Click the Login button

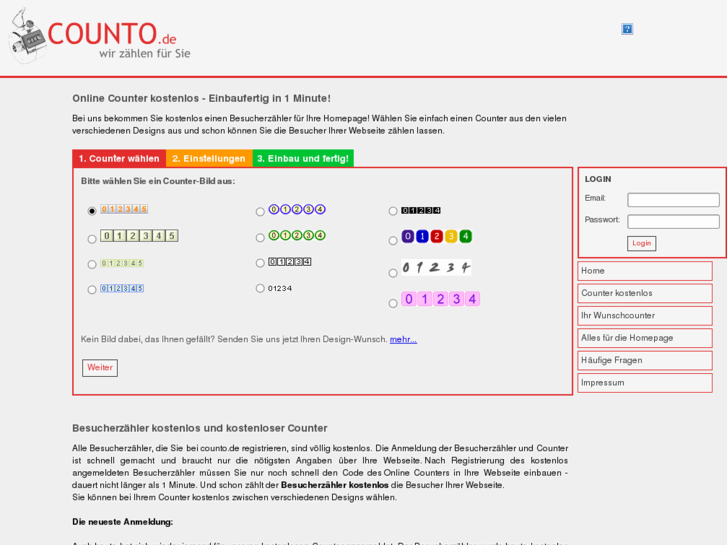click(642, 244)
